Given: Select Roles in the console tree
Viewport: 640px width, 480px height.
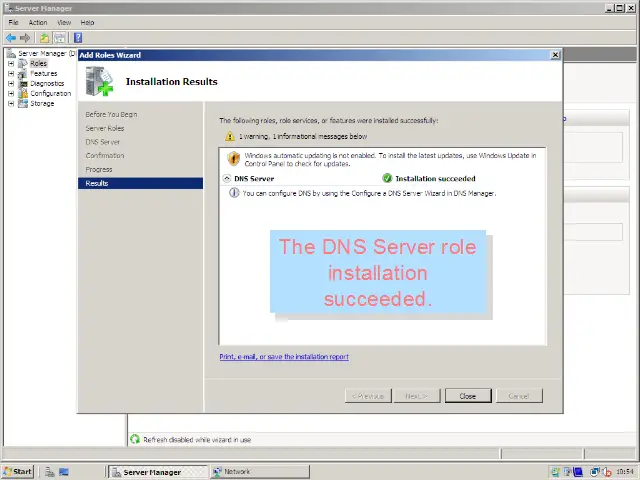Looking at the screenshot, I should click(38, 64).
